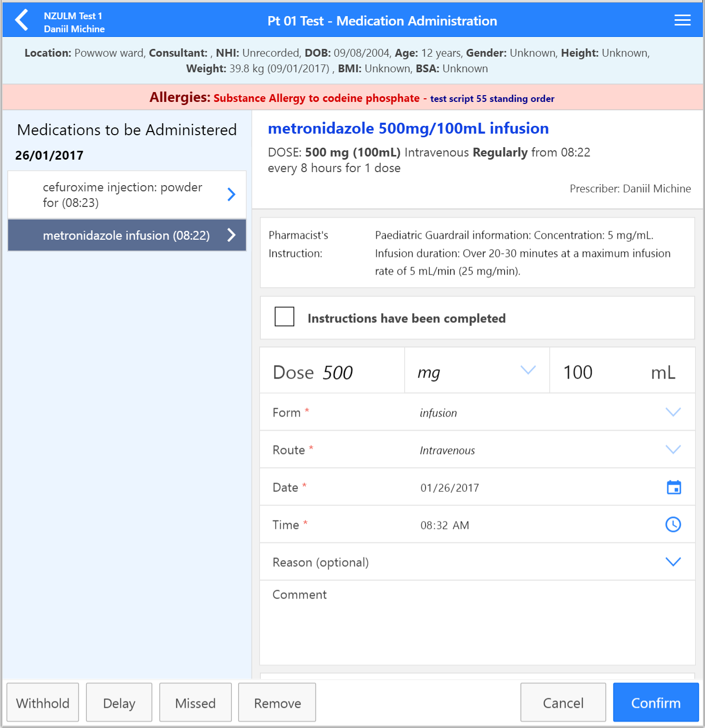Mark the medication as Missed
The image size is (705, 728).
point(195,703)
